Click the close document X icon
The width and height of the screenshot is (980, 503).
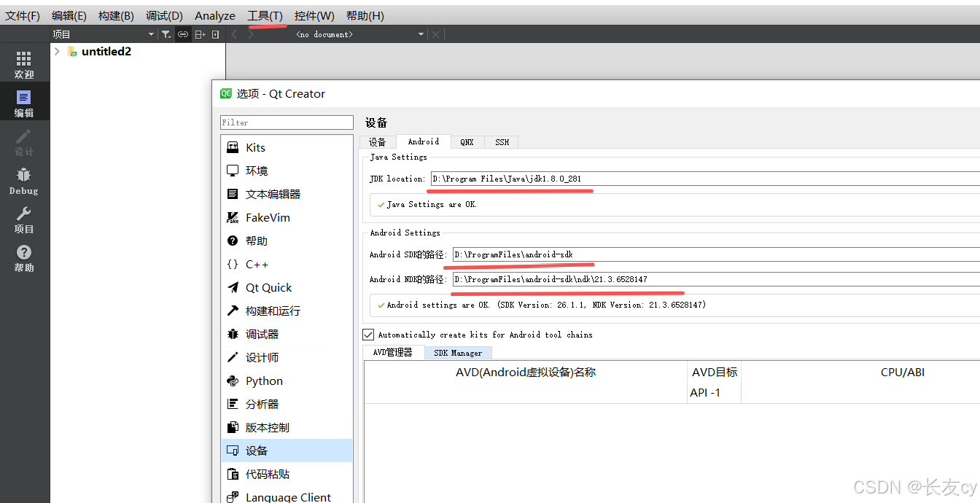click(435, 34)
